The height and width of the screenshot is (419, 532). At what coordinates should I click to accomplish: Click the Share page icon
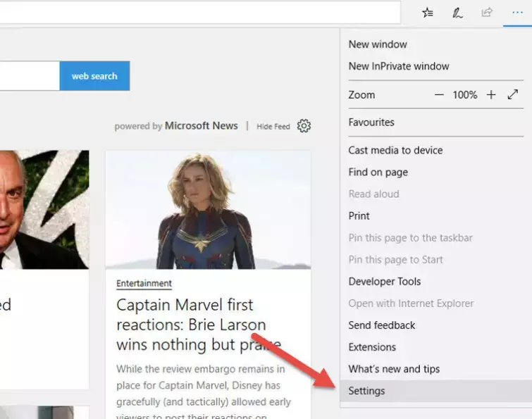[x=486, y=13]
